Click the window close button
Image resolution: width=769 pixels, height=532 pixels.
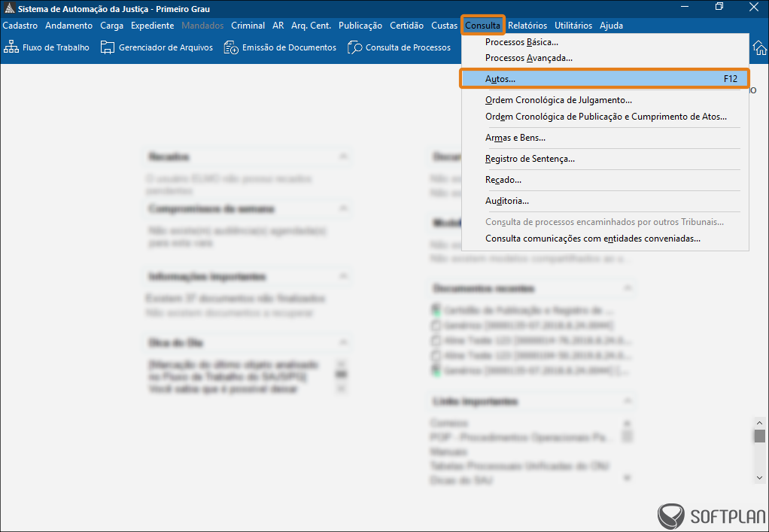click(754, 7)
